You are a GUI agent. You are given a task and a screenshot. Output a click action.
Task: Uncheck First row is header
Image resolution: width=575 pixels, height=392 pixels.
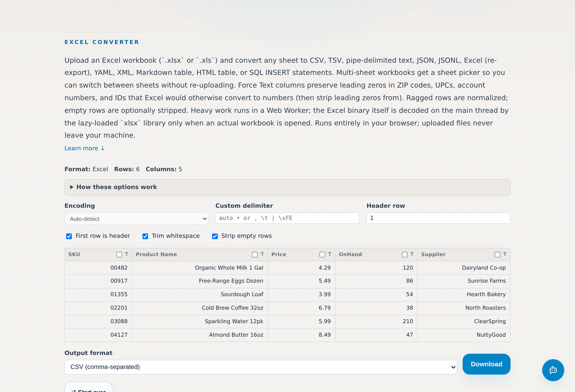pyautogui.click(x=69, y=236)
